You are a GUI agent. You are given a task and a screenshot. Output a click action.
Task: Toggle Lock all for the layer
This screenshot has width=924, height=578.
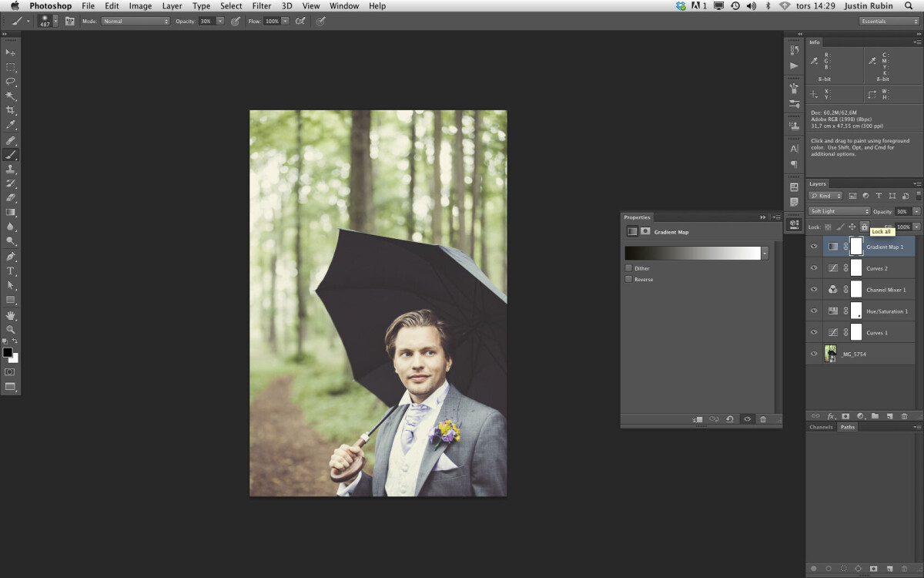coord(865,227)
